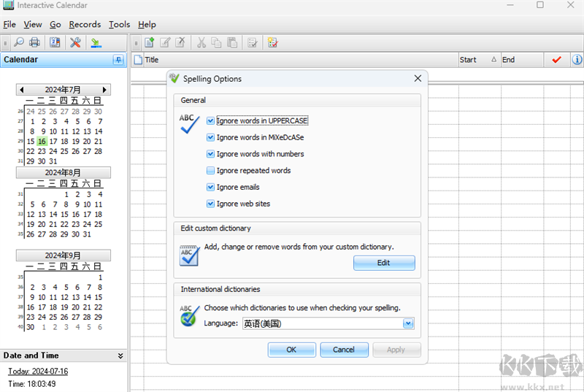Collapse the Date and Time panel
Screen dimensions: 584x392
coord(120,356)
